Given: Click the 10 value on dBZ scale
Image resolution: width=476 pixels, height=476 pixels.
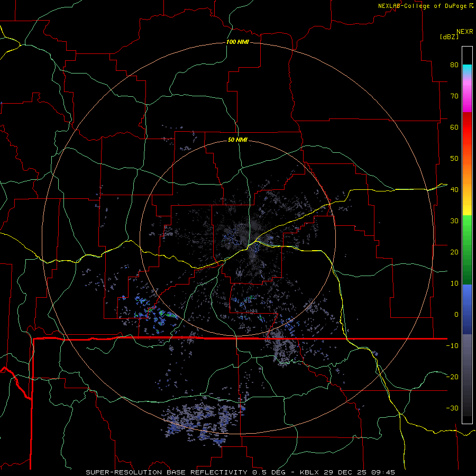Looking at the screenshot, I should coord(454,283).
